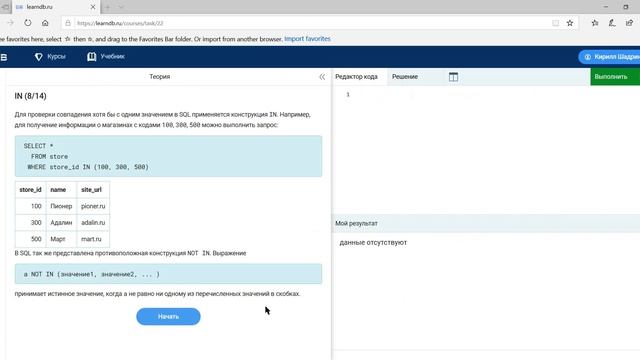This screenshot has width=640, height=360.
Task: Open reading view icon in address bar
Action: 556,23
